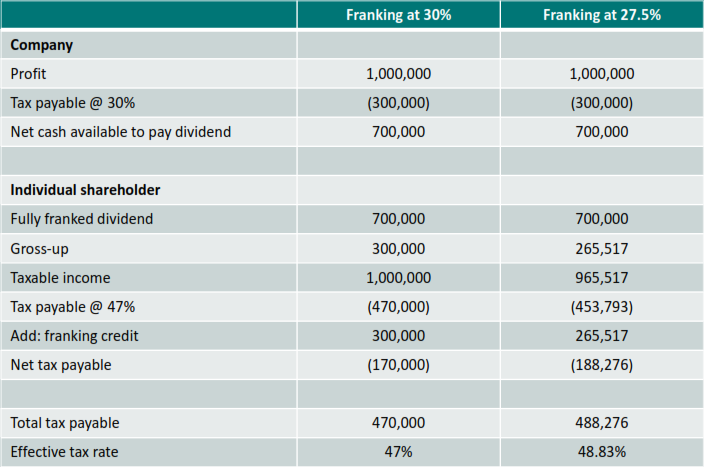Select the Gross-up value 265,517

tap(601, 248)
